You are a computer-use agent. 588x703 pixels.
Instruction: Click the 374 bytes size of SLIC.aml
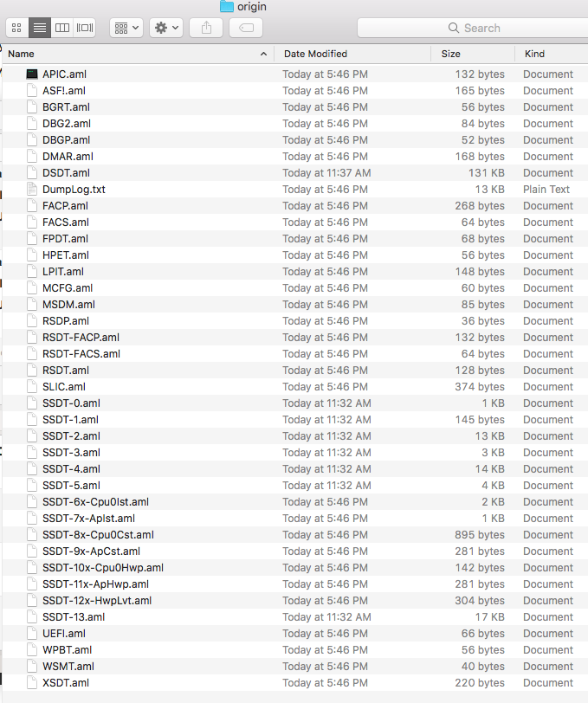point(480,386)
